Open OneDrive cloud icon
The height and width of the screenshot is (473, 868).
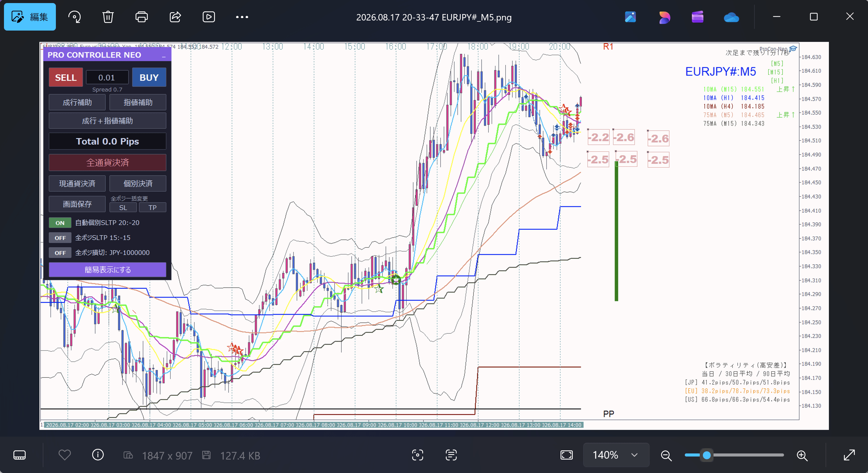click(x=731, y=17)
